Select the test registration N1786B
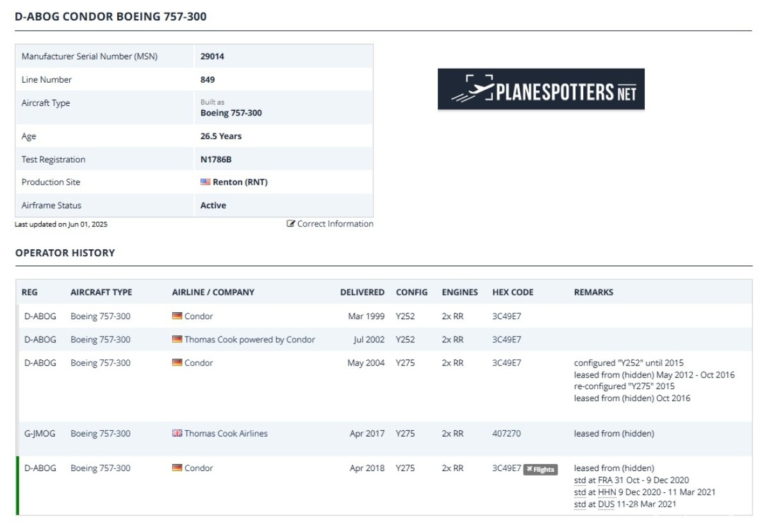This screenshot has width=769, height=532. [x=216, y=159]
